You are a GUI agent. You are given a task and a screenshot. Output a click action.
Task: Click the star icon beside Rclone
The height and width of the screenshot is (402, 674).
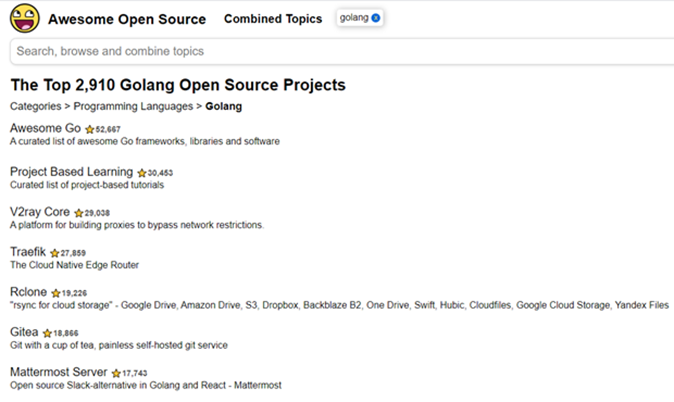point(56,293)
